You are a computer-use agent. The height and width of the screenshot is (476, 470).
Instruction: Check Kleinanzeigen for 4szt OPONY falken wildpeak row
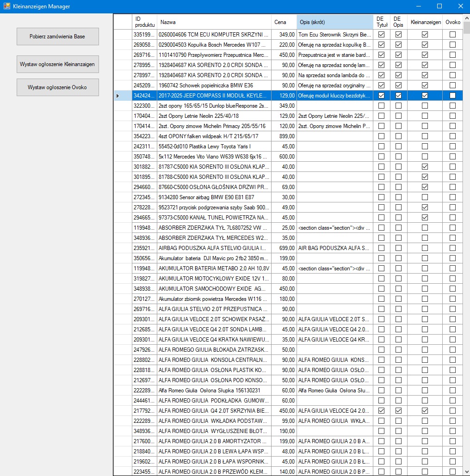(425, 136)
